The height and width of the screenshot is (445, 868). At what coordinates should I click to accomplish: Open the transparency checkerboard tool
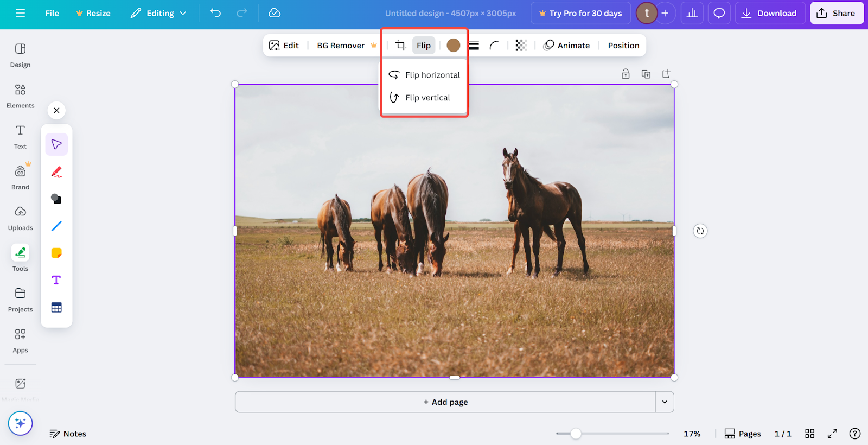521,46
